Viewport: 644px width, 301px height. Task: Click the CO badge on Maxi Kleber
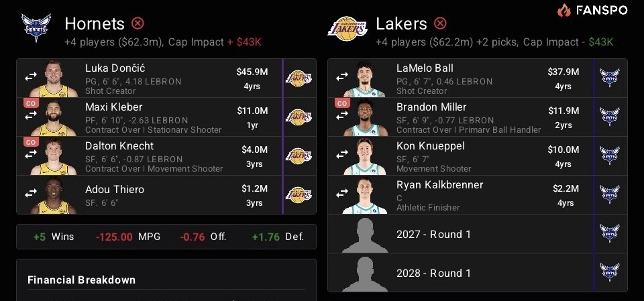pyautogui.click(x=30, y=103)
